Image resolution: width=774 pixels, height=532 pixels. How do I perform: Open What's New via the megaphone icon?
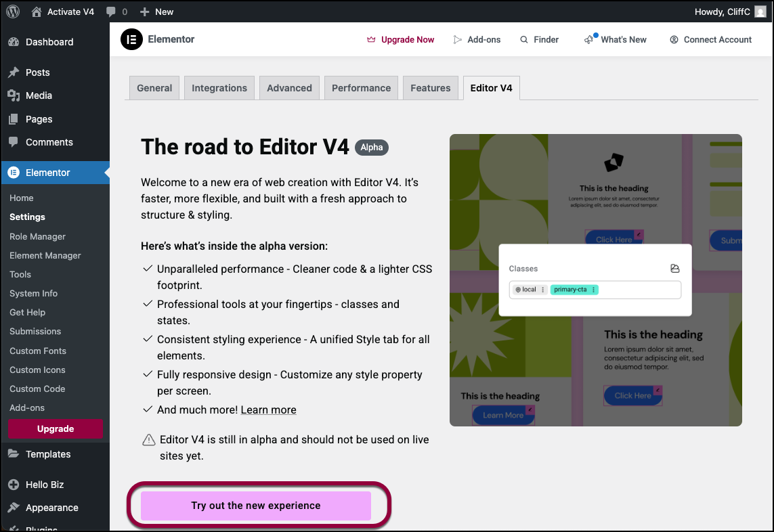(590, 39)
